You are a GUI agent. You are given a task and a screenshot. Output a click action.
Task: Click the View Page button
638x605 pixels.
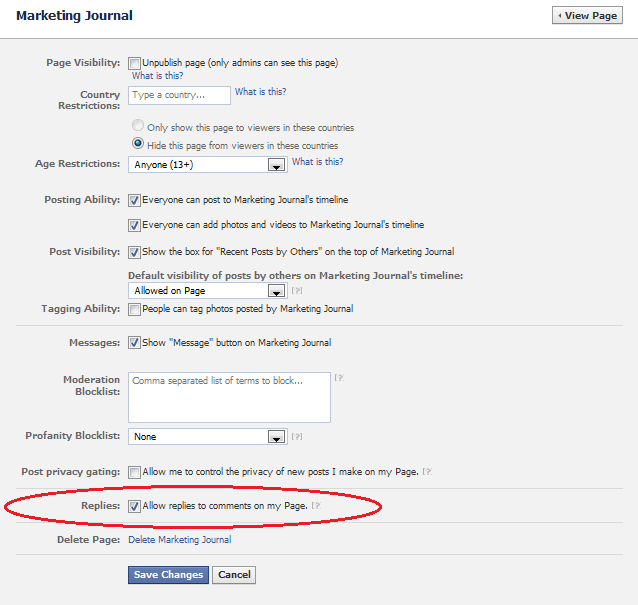click(587, 15)
